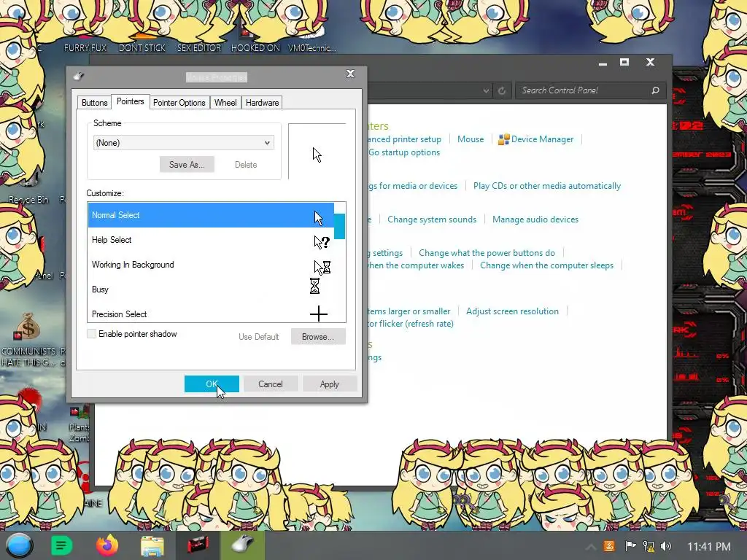Launch Firefox from the taskbar
747x560 pixels.
[x=107, y=545]
